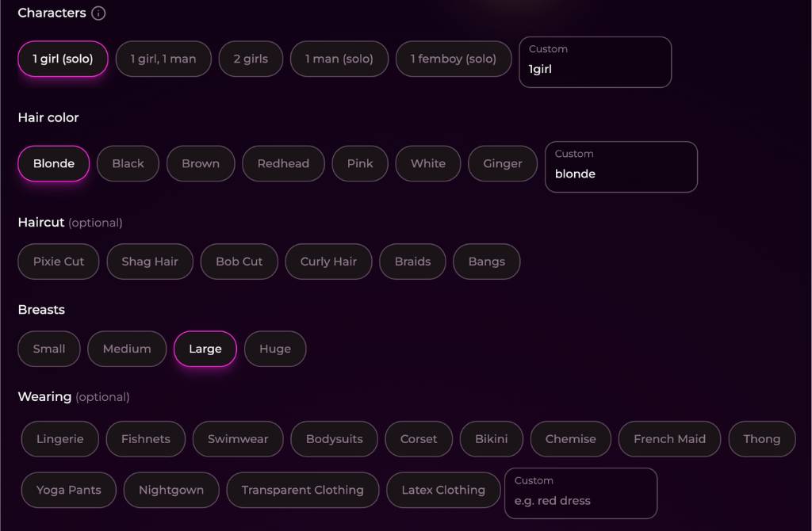Click the hair color Custom input field
The width and height of the screenshot is (812, 531).
[x=621, y=174]
